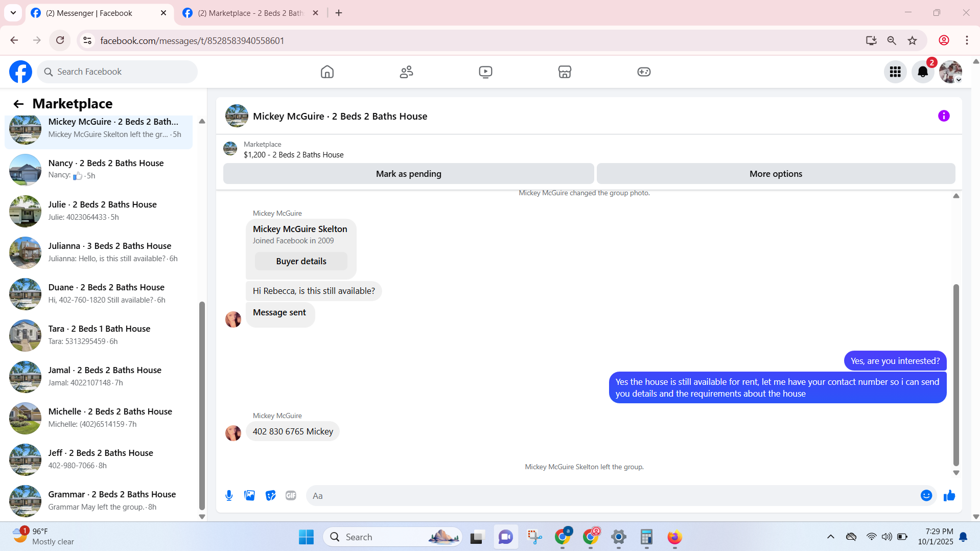Image resolution: width=980 pixels, height=551 pixels.
Task: Open Duane 2 Beds 2 Baths conversation
Action: coord(99,293)
